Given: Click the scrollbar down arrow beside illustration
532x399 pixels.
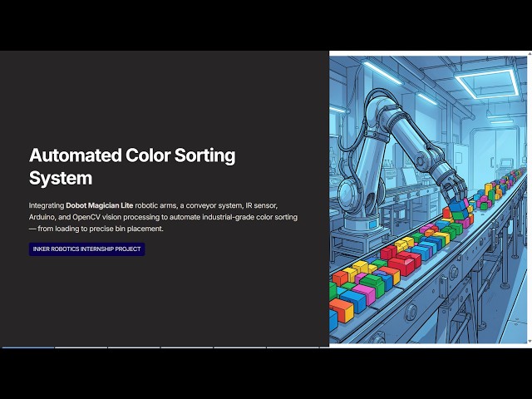Looking at the screenshot, I should click(530, 341).
